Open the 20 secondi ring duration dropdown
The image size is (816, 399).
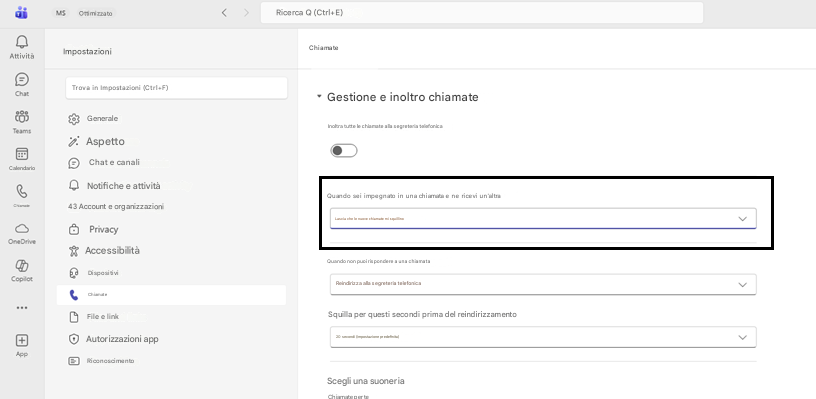tap(543, 337)
